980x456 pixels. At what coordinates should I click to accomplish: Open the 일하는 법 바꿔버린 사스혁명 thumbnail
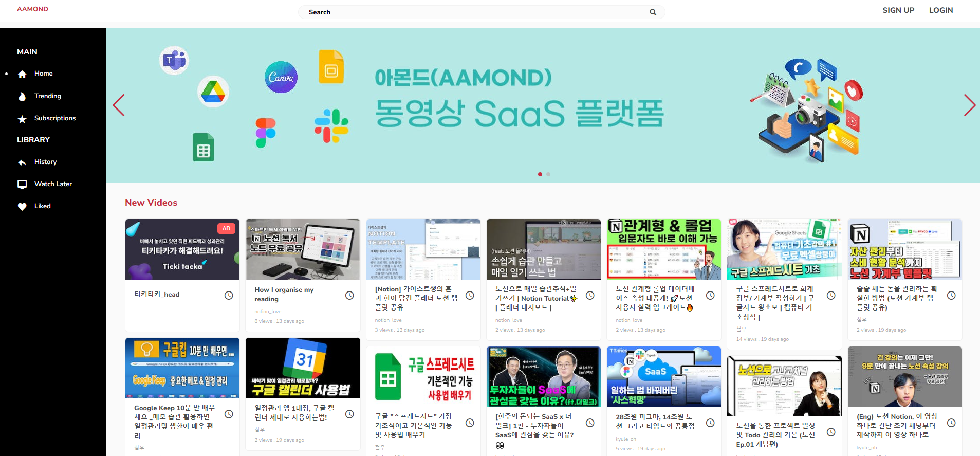point(664,377)
